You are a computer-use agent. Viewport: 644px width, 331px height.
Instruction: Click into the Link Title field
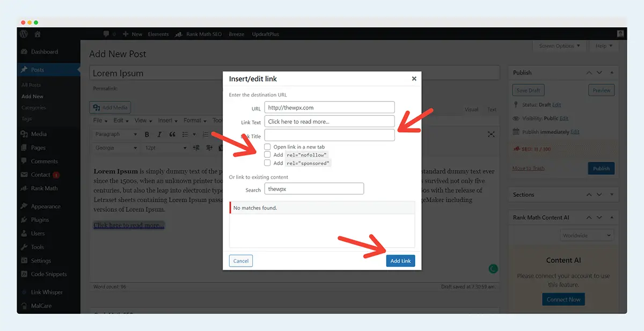pyautogui.click(x=330, y=135)
